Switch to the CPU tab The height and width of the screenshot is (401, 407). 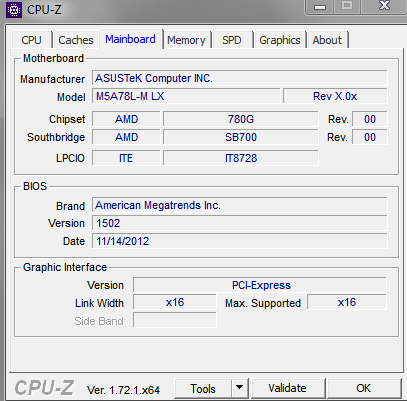coord(31,40)
